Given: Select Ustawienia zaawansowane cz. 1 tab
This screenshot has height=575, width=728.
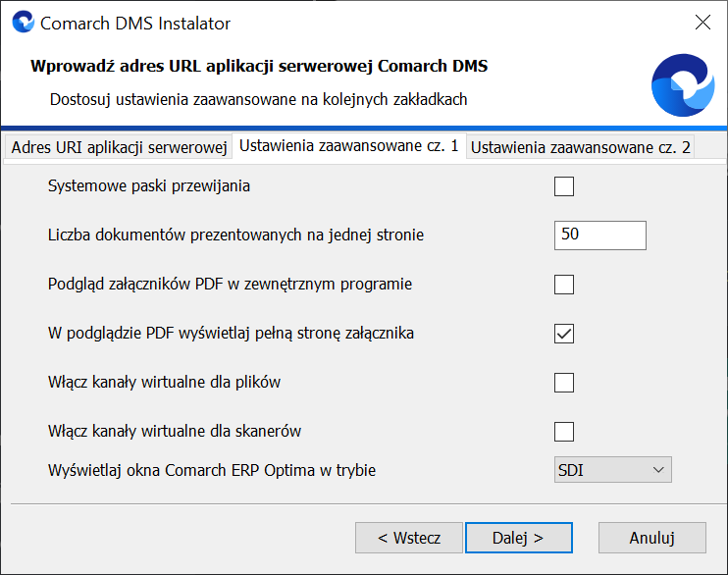Looking at the screenshot, I should [348, 146].
